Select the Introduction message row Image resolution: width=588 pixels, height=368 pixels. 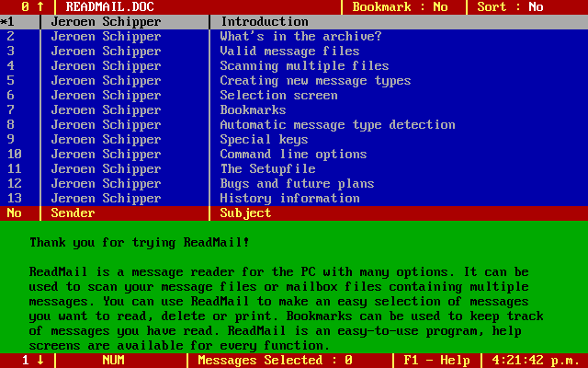pyautogui.click(x=265, y=22)
